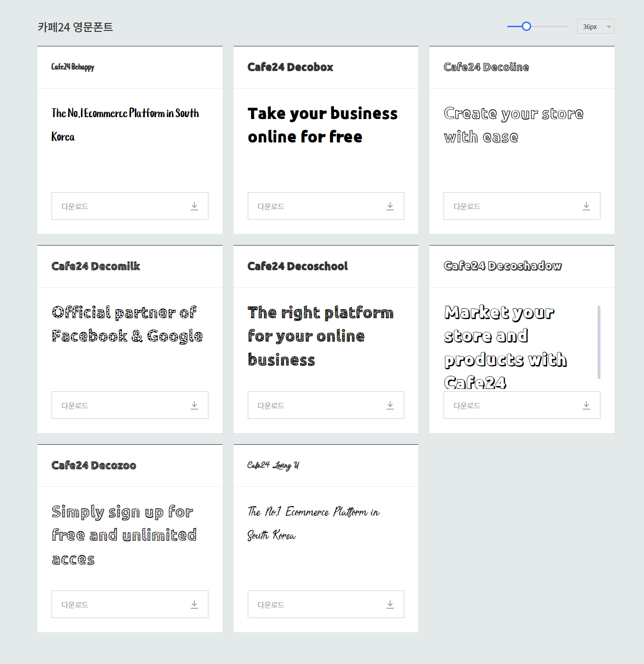Click download icon for Cafe24 Decoshadow font
Image resolution: width=644 pixels, height=664 pixels.
[x=586, y=405]
